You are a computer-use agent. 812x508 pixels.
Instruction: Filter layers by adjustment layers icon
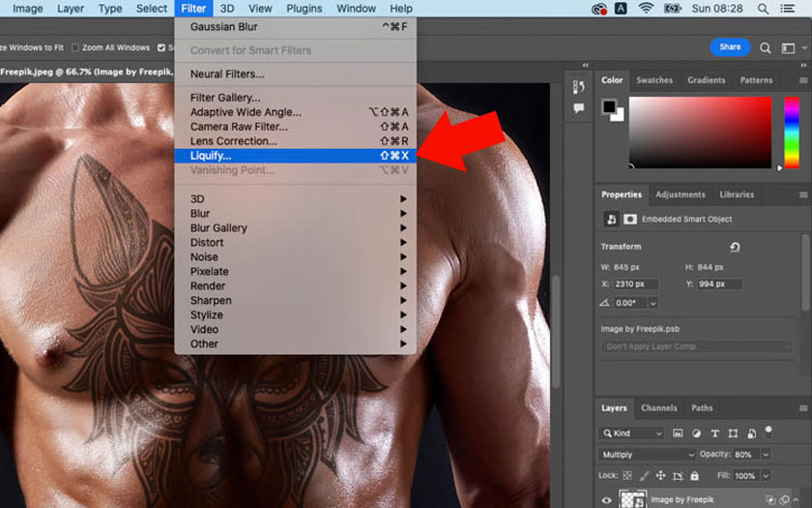click(x=696, y=433)
